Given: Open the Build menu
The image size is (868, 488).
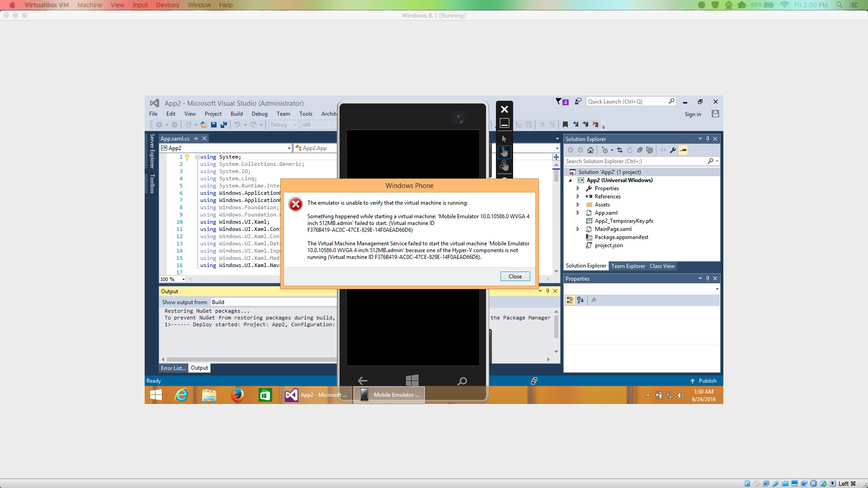Looking at the screenshot, I should 236,114.
